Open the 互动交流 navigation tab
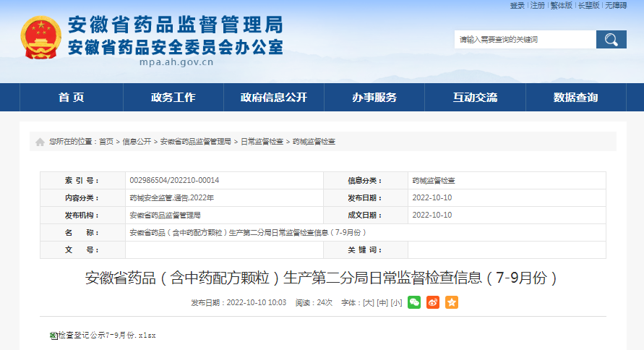This screenshot has height=350, width=644. (x=475, y=98)
